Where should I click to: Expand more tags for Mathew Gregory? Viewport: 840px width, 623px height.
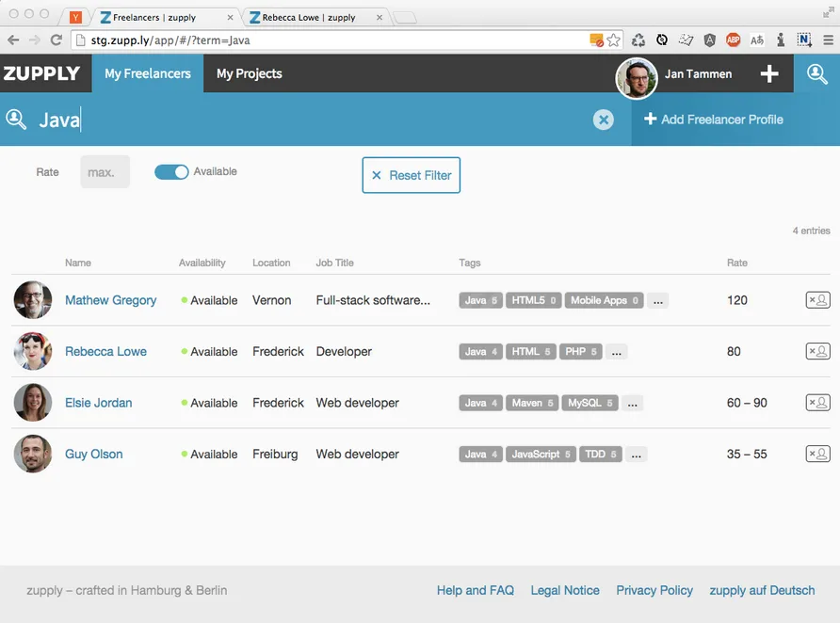(658, 300)
